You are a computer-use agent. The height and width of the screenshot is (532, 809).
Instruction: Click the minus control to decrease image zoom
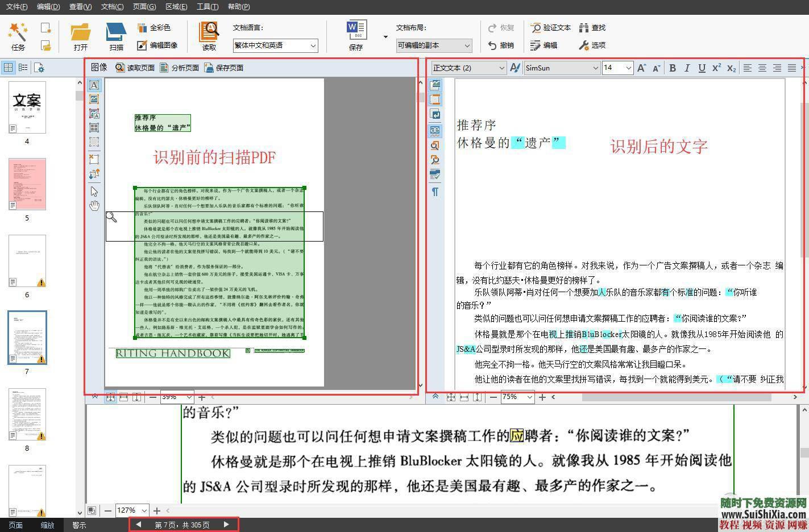click(x=152, y=397)
